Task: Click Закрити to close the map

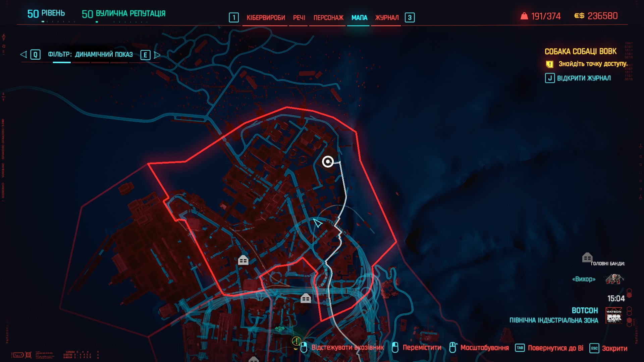Action: click(x=608, y=348)
